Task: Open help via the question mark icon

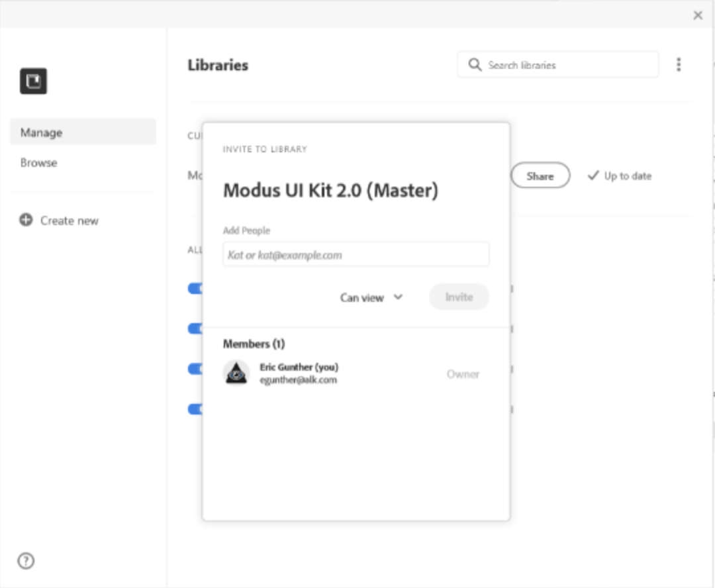Action: (x=26, y=561)
